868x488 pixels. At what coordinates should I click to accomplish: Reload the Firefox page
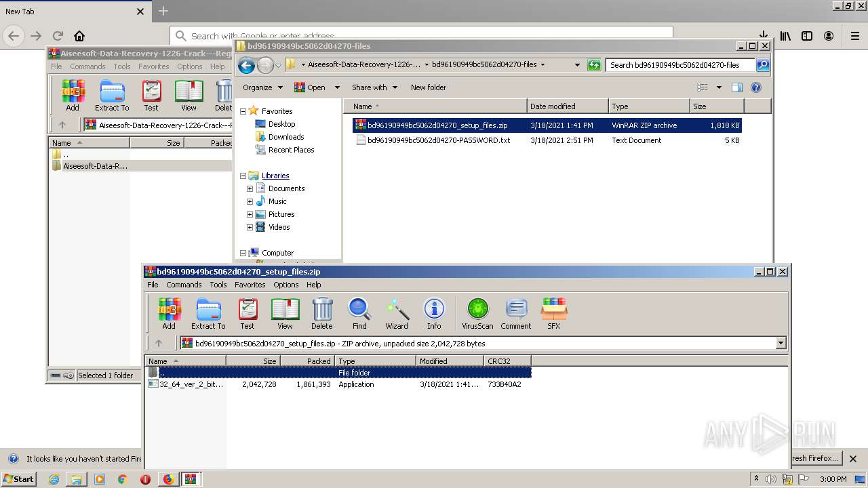tap(58, 36)
